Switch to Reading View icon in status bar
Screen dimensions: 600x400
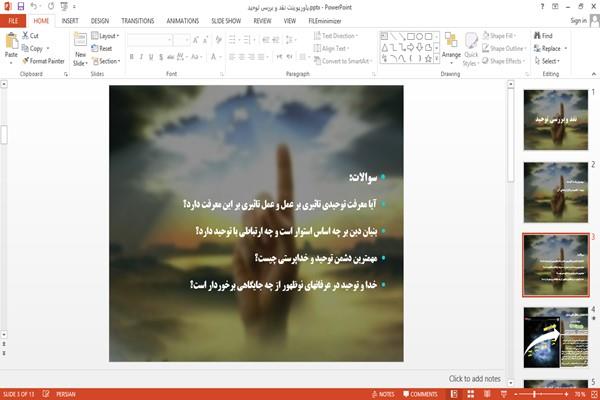[487, 394]
